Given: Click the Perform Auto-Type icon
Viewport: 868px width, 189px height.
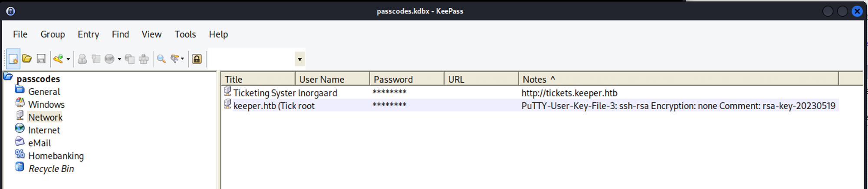Looking at the screenshot, I should (x=144, y=59).
